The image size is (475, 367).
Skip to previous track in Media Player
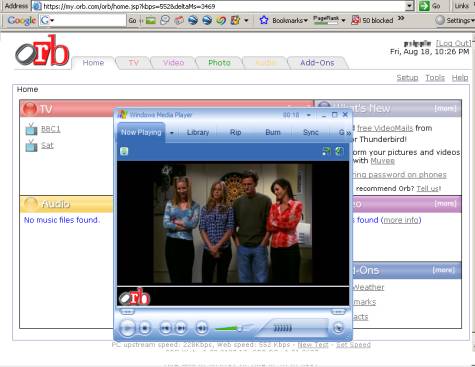pyautogui.click(x=165, y=328)
